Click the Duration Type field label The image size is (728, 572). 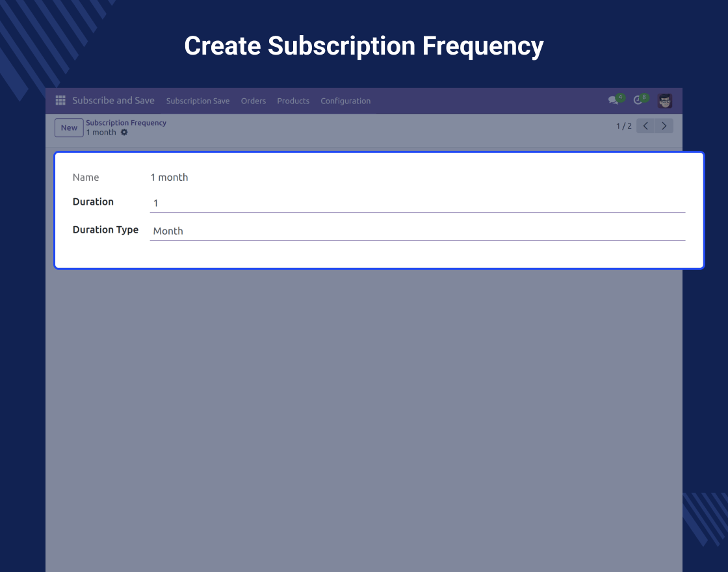tap(105, 230)
